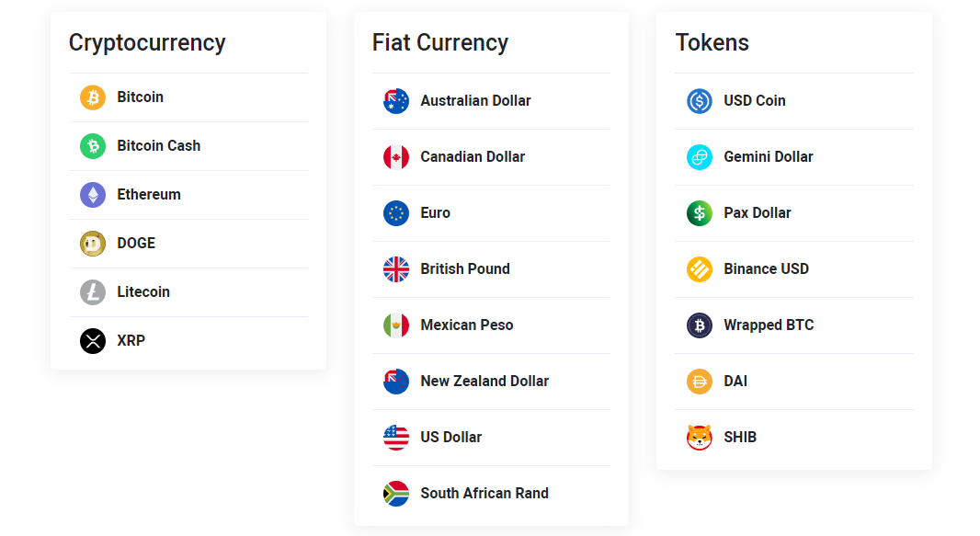
Task: Click the Euro stars flag icon
Action: coord(396,213)
